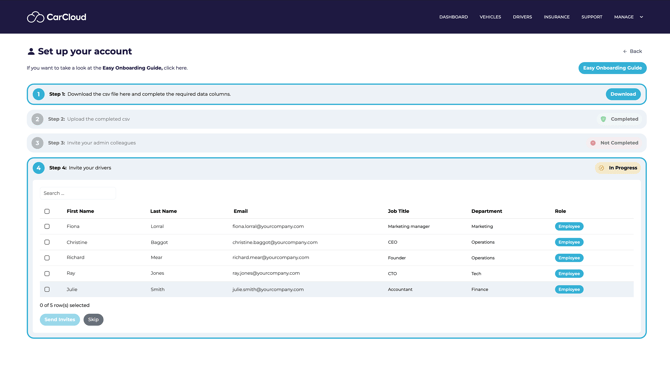This screenshot has height=379, width=670.
Task: Click the Marketing manager job title cell
Action: (x=408, y=226)
